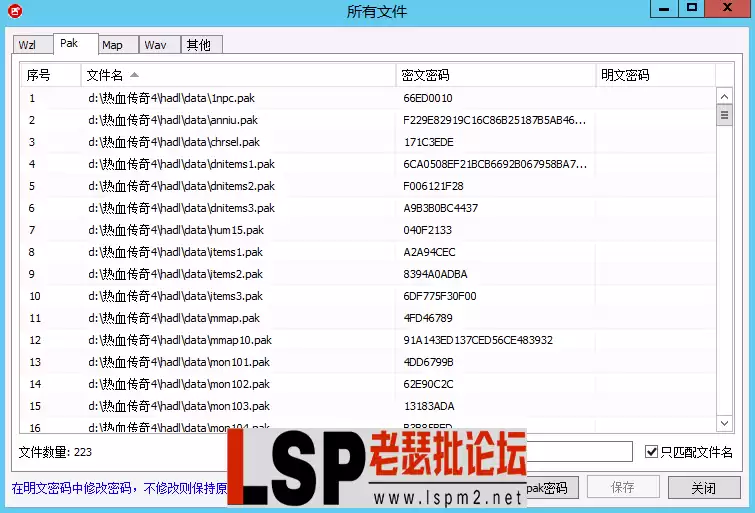Click the search input field
This screenshot has height=513, width=755.
click(580, 452)
